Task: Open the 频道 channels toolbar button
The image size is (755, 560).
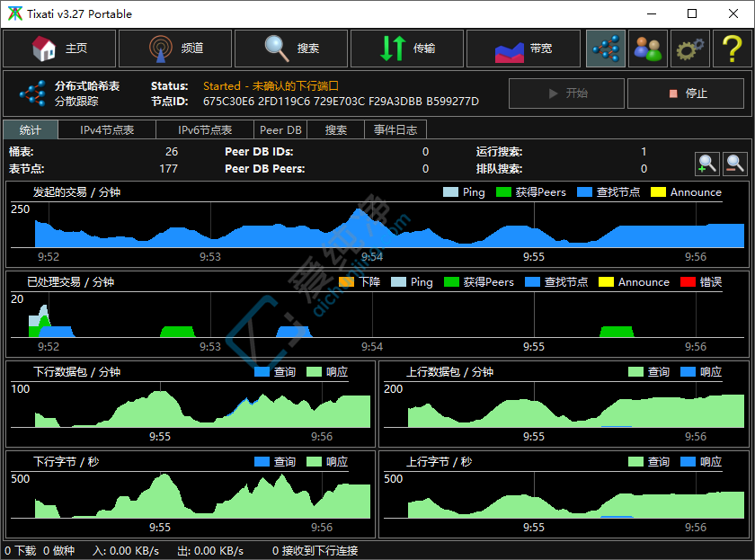Action: point(175,49)
